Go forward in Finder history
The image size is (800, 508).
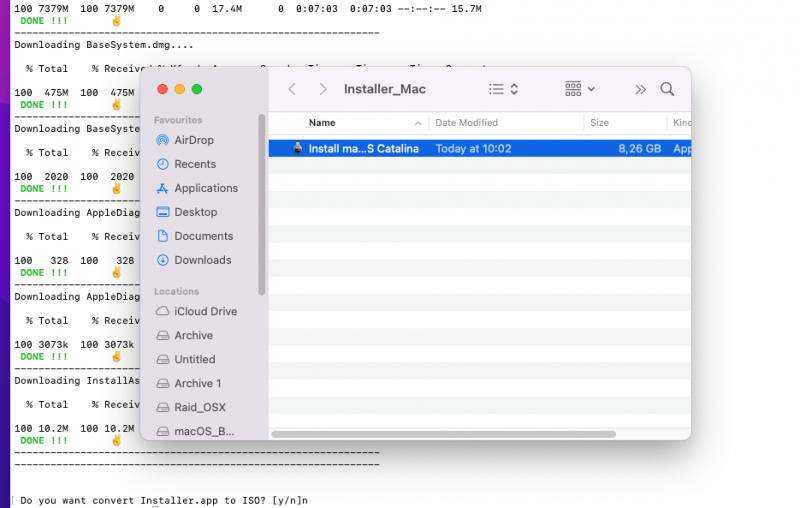coord(323,89)
